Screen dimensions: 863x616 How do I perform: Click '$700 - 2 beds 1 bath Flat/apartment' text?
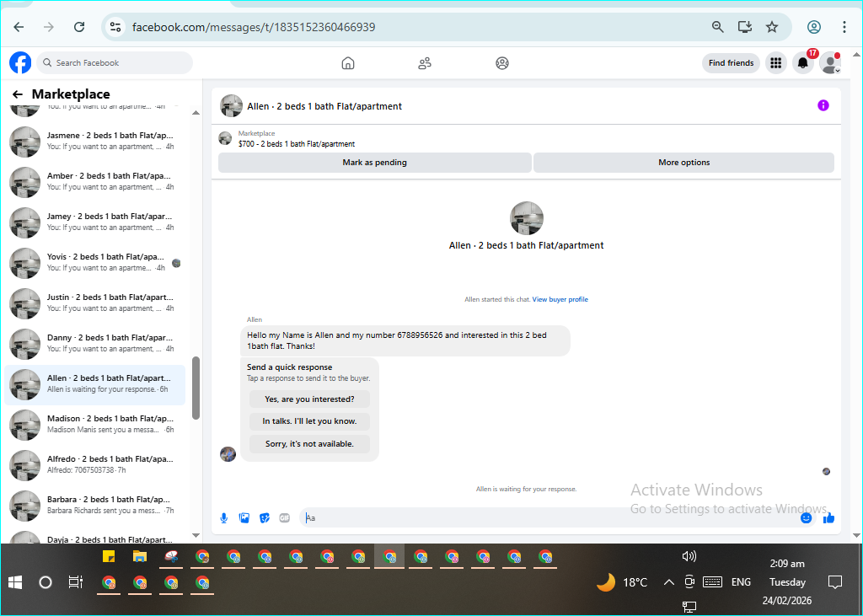297,144
